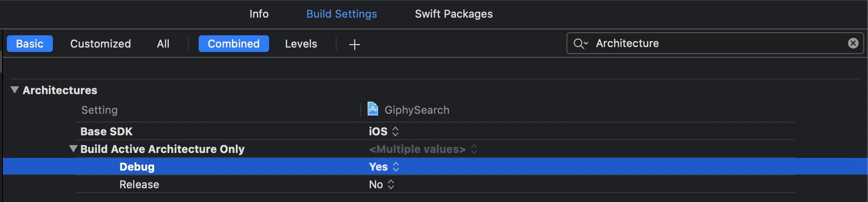The width and height of the screenshot is (868, 202).
Task: Collapse Build Active Architecture Only row
Action: tap(73, 149)
